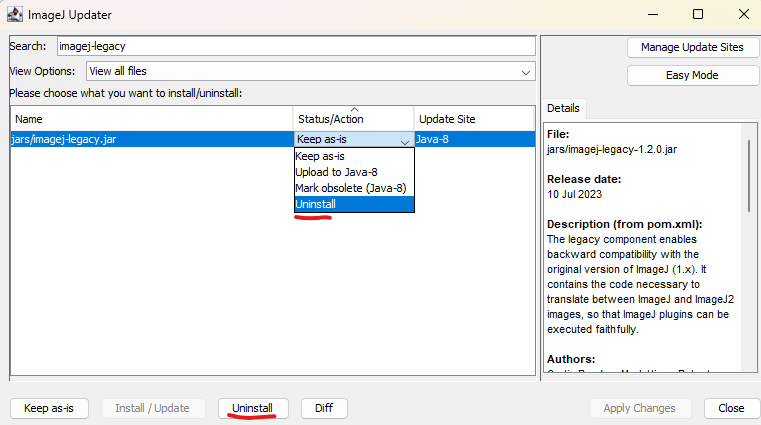Maximize the ImageJ Updater window
The width and height of the screenshot is (761, 425).
coord(698,15)
